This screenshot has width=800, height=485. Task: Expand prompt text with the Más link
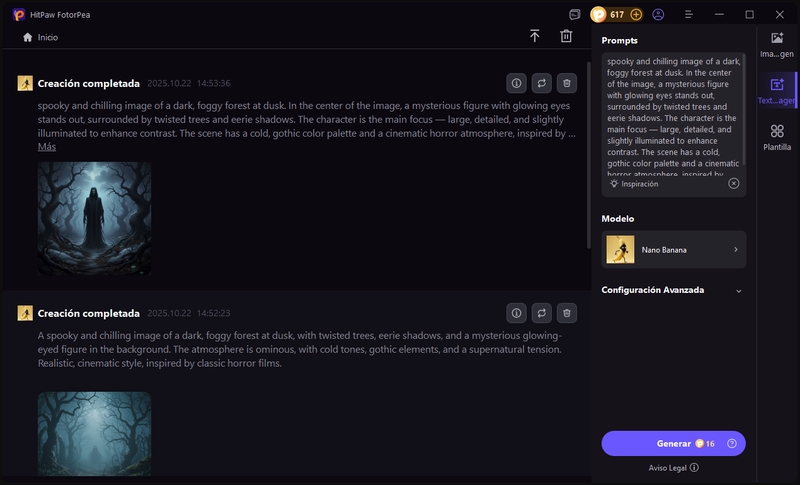47,147
